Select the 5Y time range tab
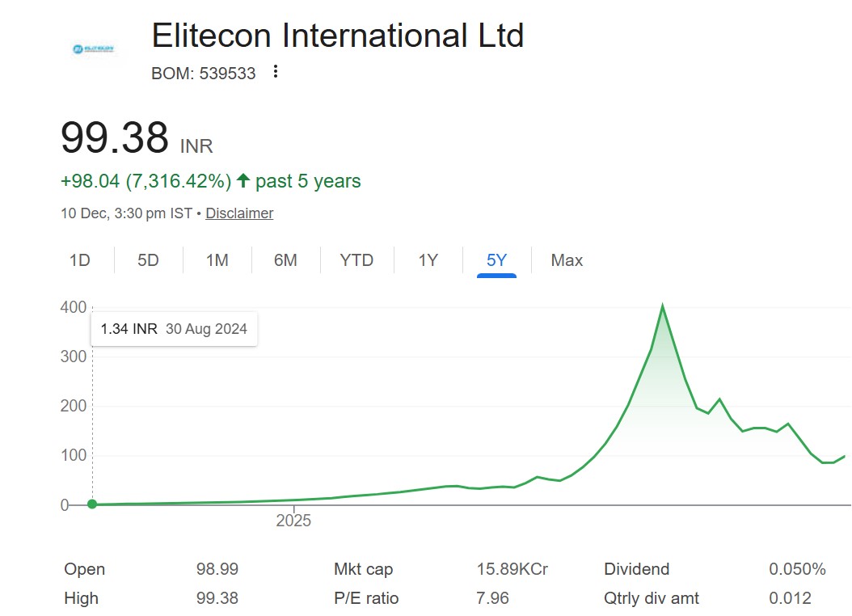This screenshot has height=616, width=852. coord(496,260)
